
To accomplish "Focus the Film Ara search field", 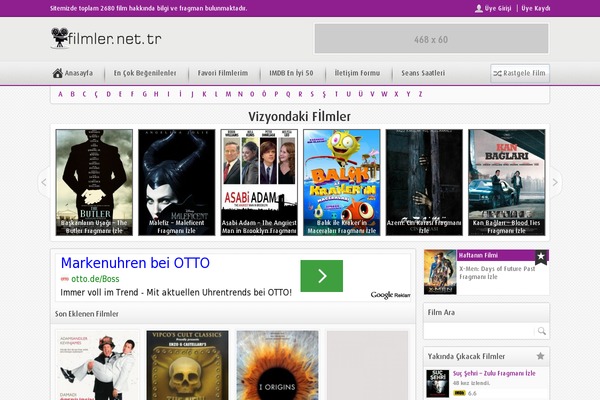I will tap(479, 331).
